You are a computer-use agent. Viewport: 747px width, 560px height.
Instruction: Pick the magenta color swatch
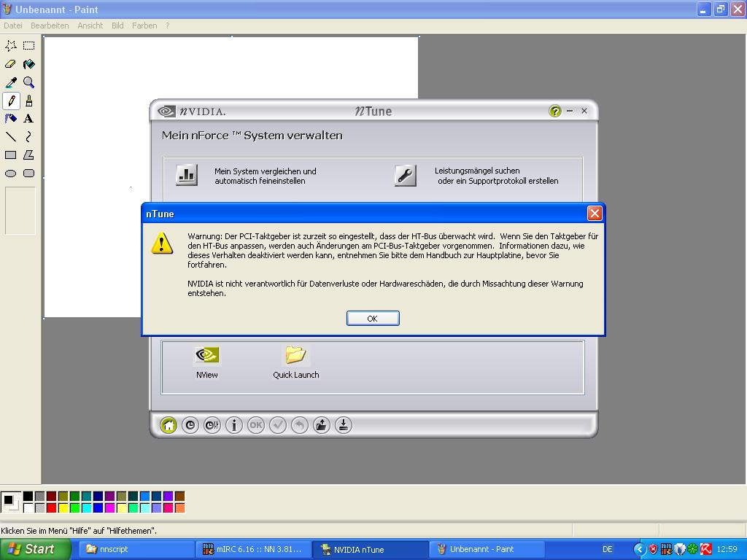(109, 508)
